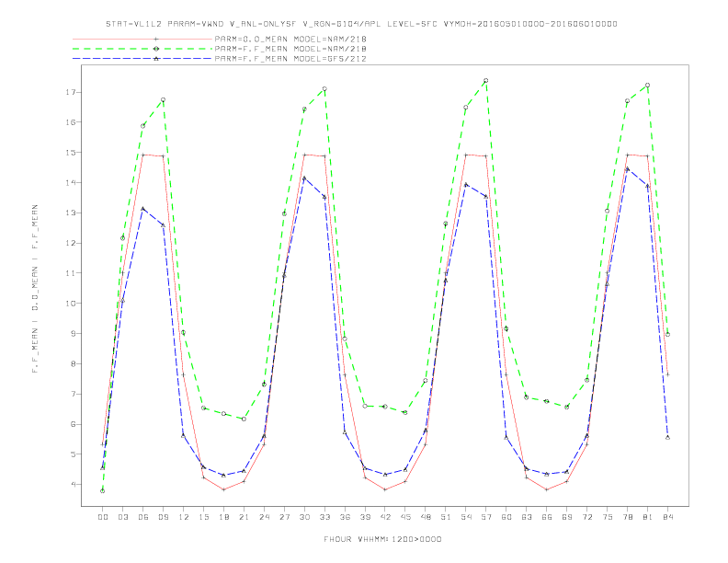The height and width of the screenshot is (563, 728).
Task: Click x-axis tick label 15
Action: point(203,517)
